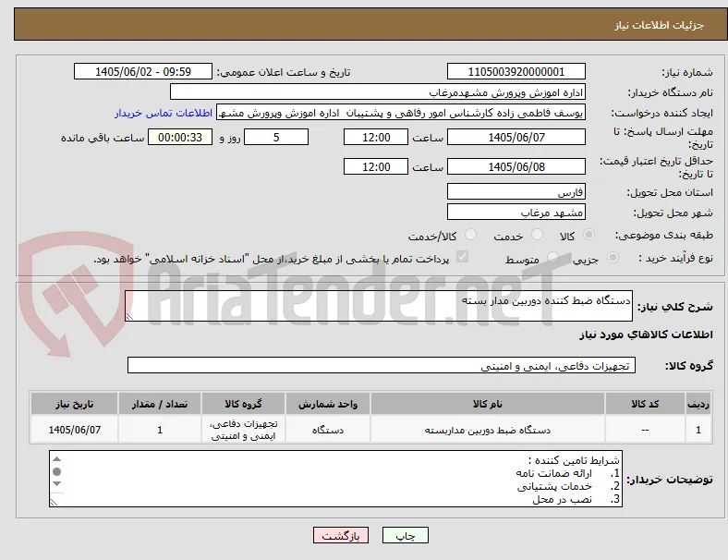Click the شماره نیاز field 1105003920000001
728x560 pixels.
[516, 71]
